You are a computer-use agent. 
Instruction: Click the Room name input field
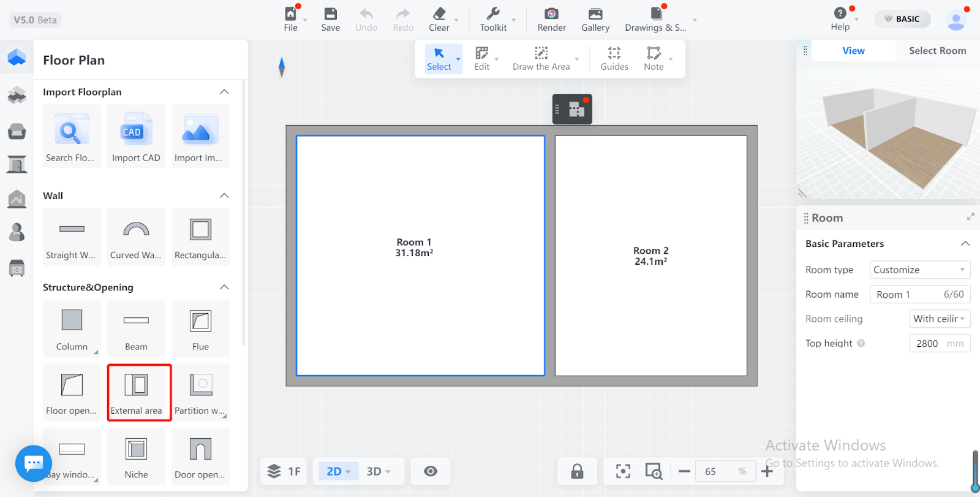[908, 294]
